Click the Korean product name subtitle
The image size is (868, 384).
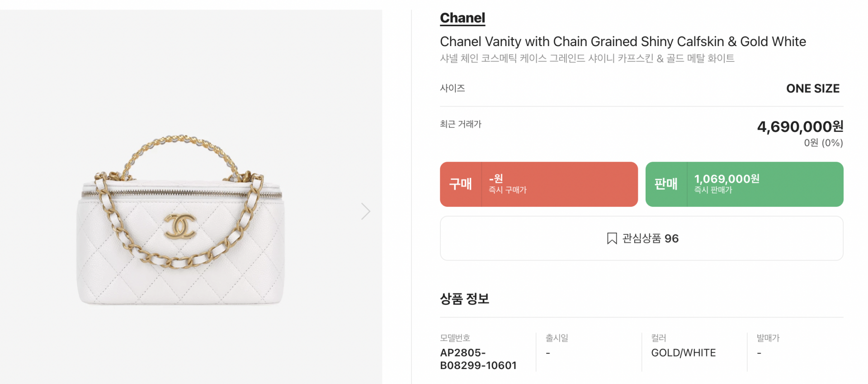[x=587, y=58]
